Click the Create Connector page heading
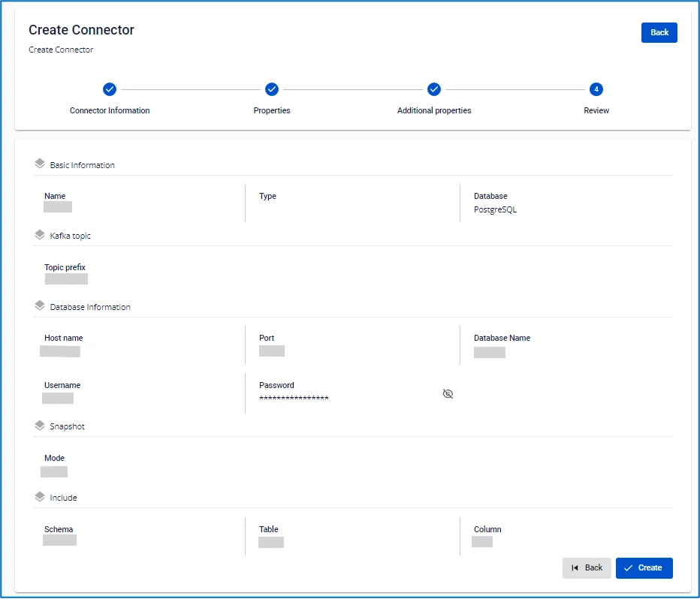 pos(81,29)
